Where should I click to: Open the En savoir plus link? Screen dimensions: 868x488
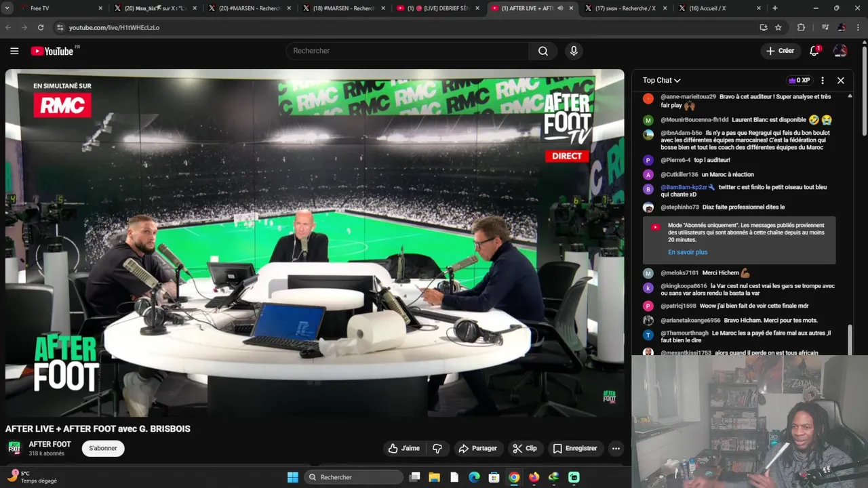pos(688,252)
